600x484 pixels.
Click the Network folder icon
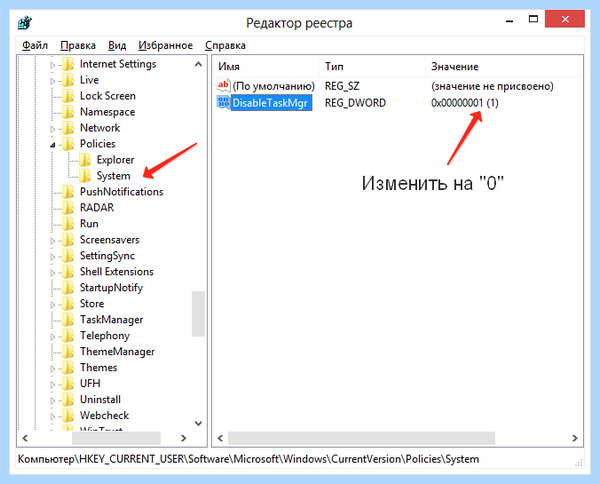click(68, 128)
